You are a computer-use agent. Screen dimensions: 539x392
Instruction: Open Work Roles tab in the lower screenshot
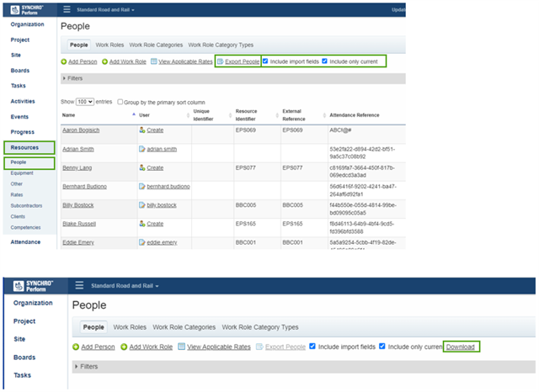[x=130, y=327]
